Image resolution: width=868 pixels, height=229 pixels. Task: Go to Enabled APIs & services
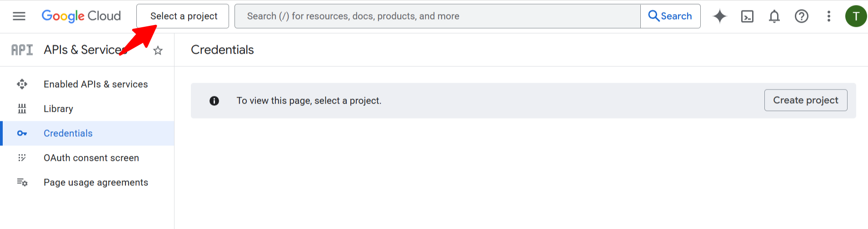click(95, 84)
